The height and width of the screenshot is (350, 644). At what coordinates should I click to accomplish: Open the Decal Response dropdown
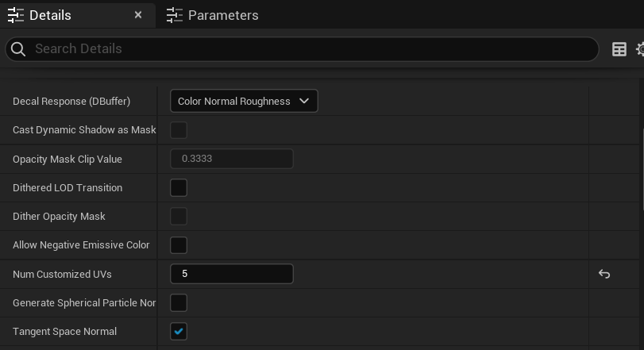coord(244,101)
